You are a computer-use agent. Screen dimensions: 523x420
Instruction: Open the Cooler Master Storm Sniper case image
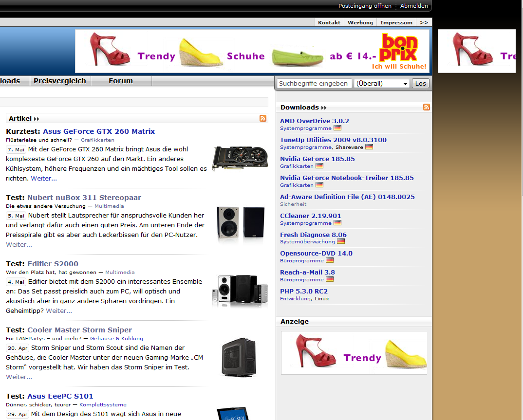click(239, 357)
